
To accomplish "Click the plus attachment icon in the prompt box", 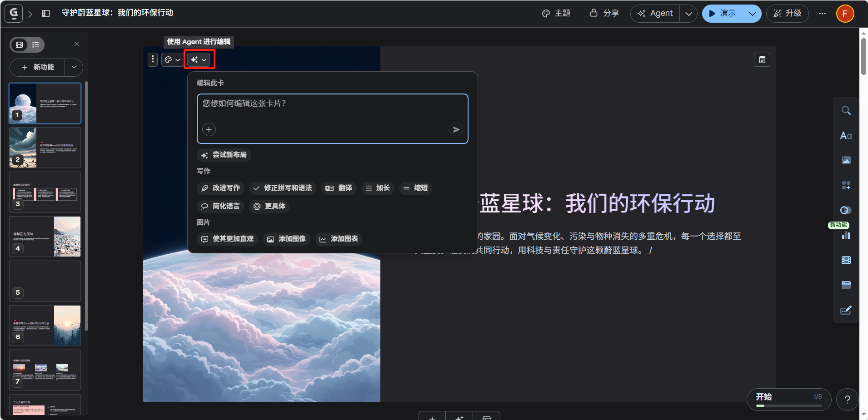I will (x=209, y=129).
